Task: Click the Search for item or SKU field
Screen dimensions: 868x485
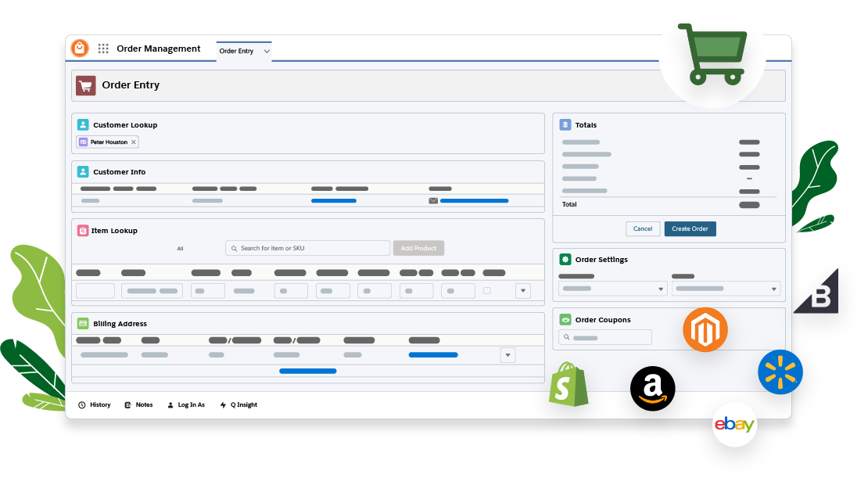Action: (x=308, y=248)
